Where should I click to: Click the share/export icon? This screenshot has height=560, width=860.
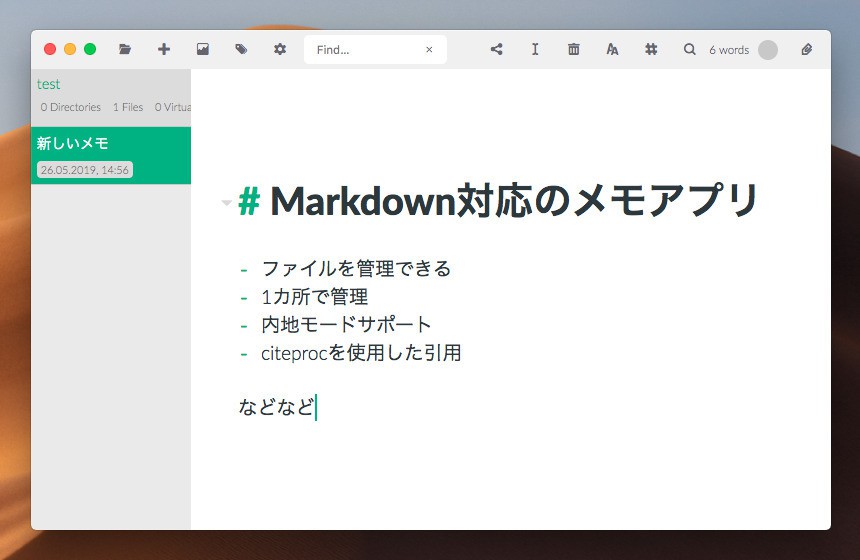[x=496, y=49]
